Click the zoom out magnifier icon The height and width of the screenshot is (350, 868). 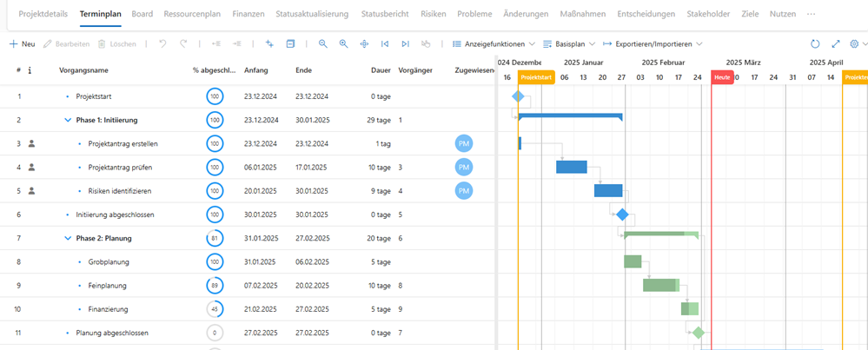click(322, 43)
